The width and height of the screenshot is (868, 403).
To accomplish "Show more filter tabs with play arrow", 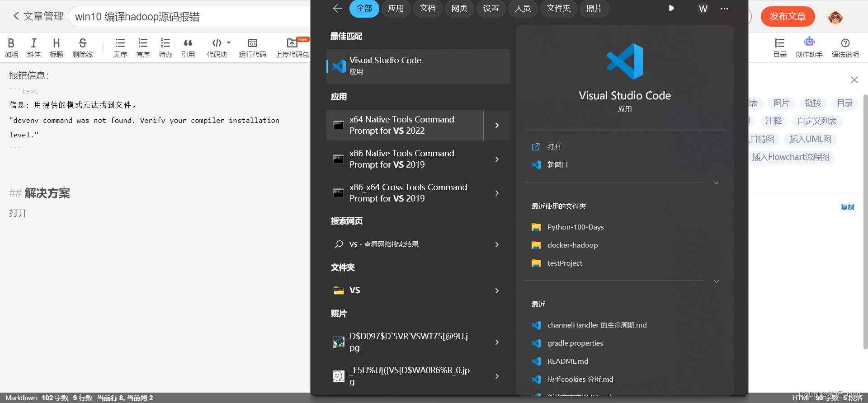I will click(x=671, y=8).
